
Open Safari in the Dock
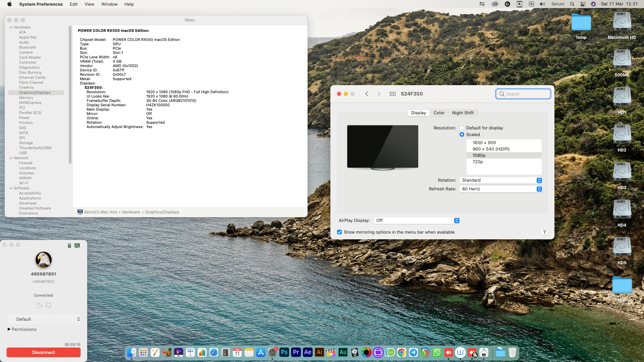pos(214,352)
